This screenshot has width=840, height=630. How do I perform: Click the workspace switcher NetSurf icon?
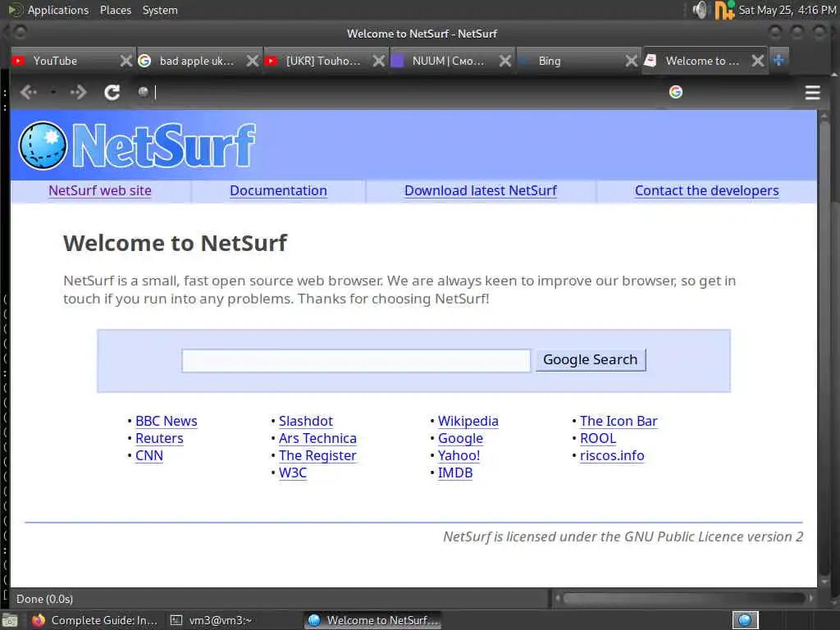[x=745, y=620]
